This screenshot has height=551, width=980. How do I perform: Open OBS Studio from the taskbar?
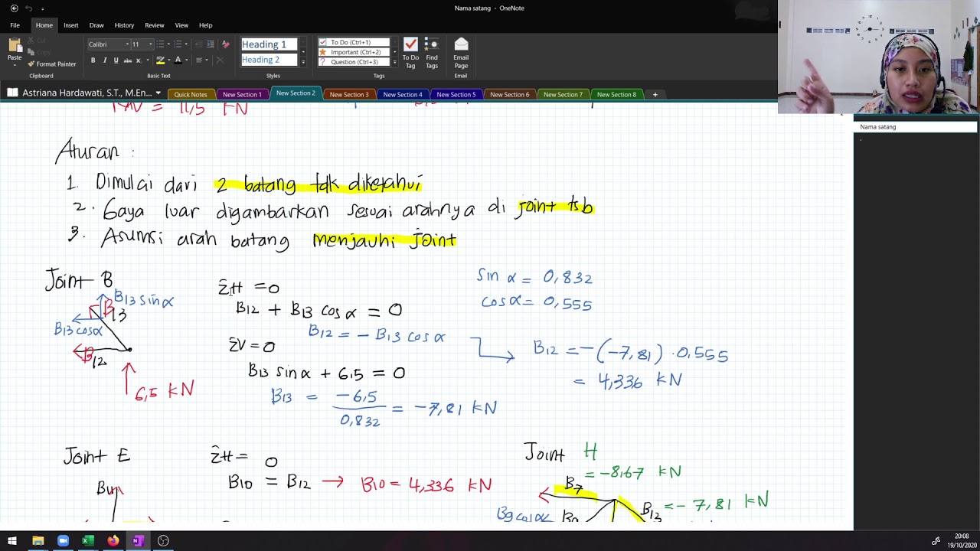(163, 541)
